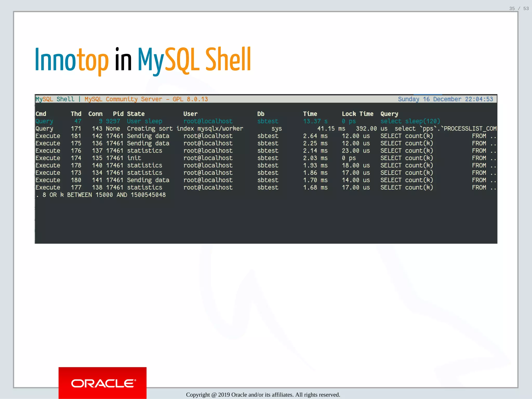This screenshot has width=532, height=399.
Task: Click the "2.25 ms" time value
Action: [315, 143]
